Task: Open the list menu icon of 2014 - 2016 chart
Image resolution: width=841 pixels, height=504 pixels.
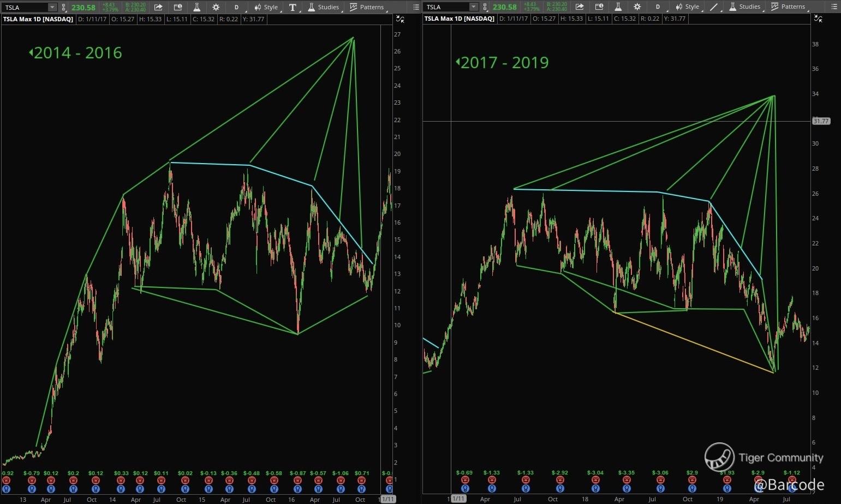Action: [416, 7]
